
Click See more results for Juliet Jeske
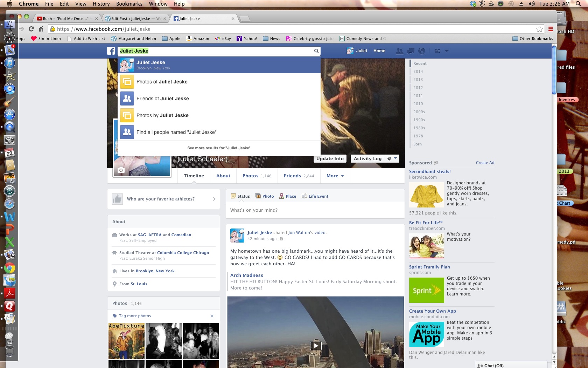click(219, 148)
